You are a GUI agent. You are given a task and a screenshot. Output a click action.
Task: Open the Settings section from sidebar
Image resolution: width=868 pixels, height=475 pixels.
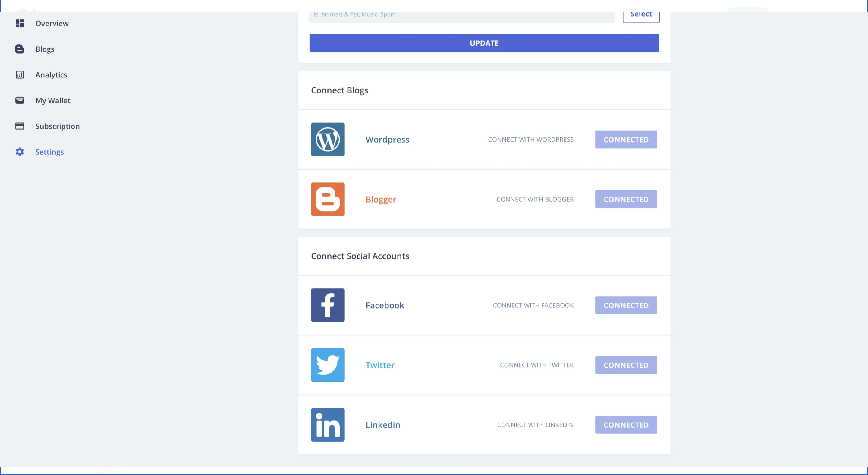tap(49, 152)
